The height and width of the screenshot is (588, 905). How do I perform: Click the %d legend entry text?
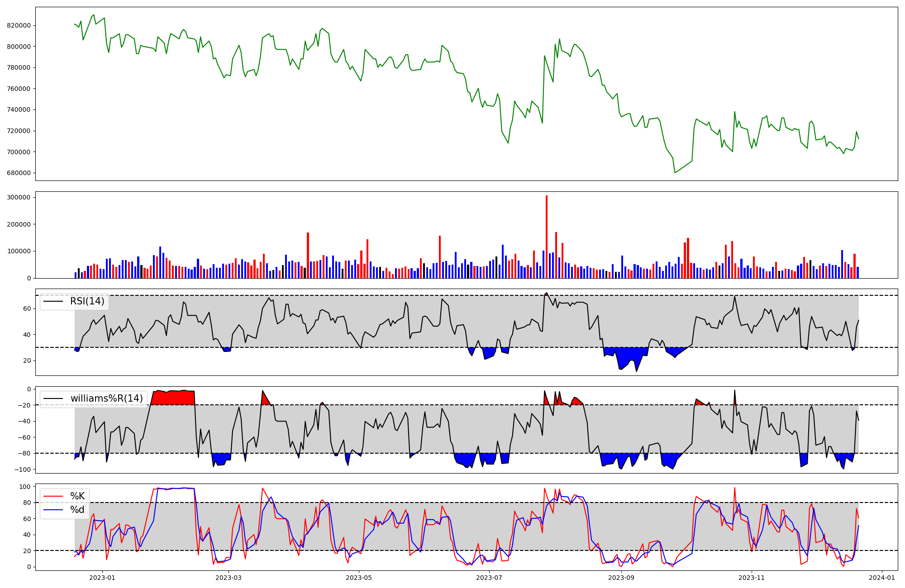(77, 510)
